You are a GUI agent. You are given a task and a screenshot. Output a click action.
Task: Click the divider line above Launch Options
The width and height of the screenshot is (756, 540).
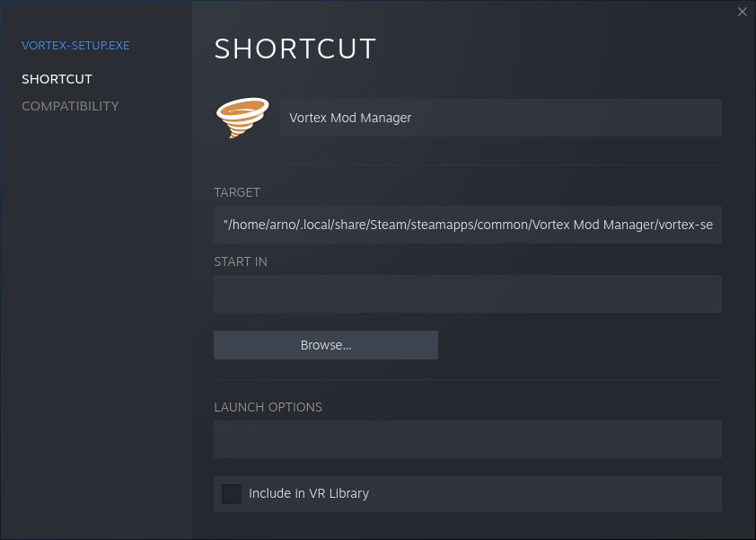click(x=467, y=379)
